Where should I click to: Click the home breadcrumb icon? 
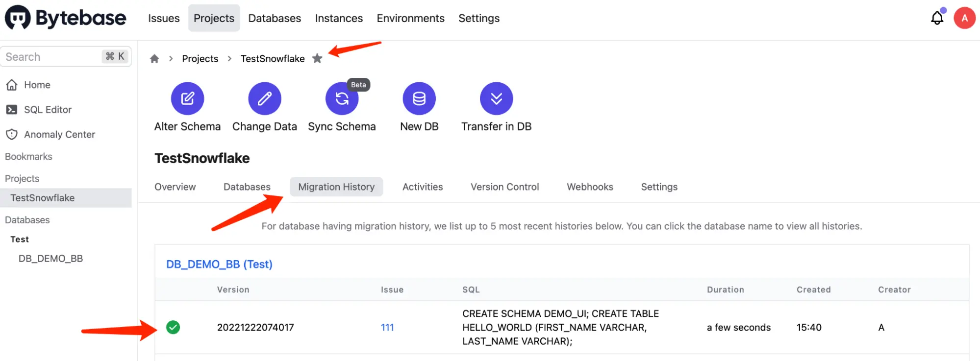tap(154, 59)
